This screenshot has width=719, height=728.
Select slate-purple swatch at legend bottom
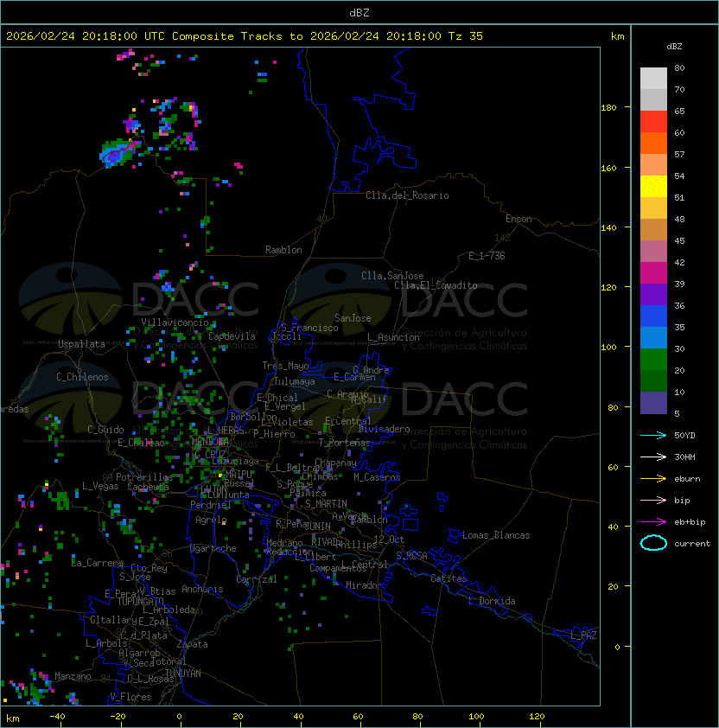653,403
